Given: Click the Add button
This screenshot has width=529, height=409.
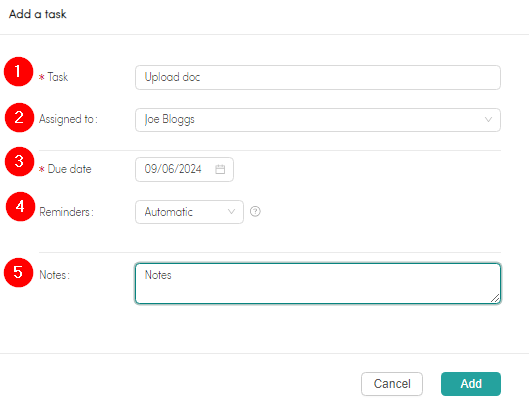Looking at the screenshot, I should point(471,384).
